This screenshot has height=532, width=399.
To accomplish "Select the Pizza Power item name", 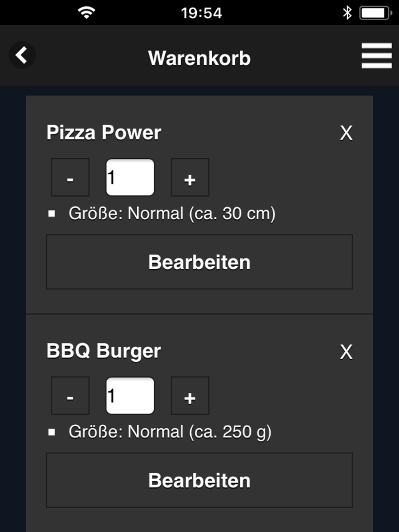I will [x=104, y=133].
